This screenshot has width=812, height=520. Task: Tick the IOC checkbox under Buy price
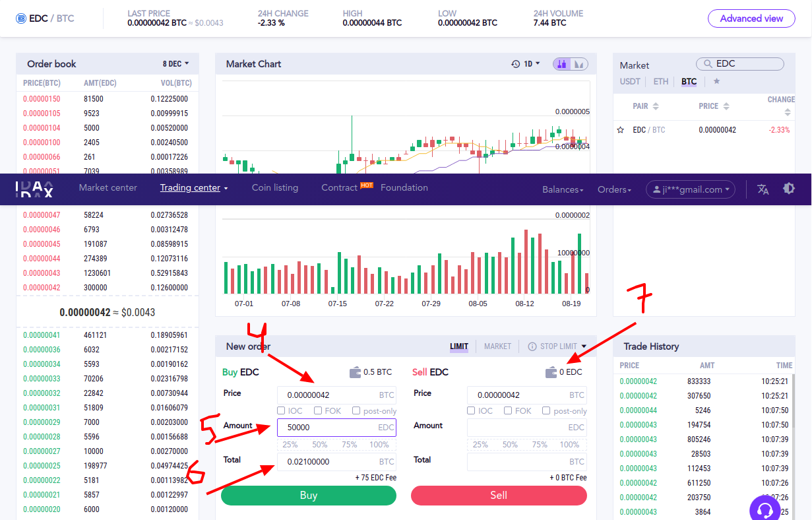[x=282, y=410]
